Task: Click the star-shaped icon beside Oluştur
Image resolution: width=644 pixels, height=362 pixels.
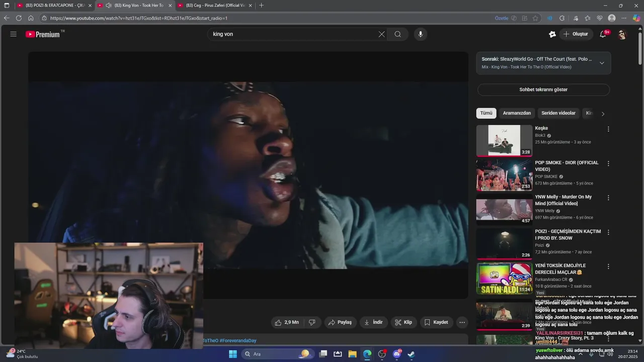Action: pos(552,34)
